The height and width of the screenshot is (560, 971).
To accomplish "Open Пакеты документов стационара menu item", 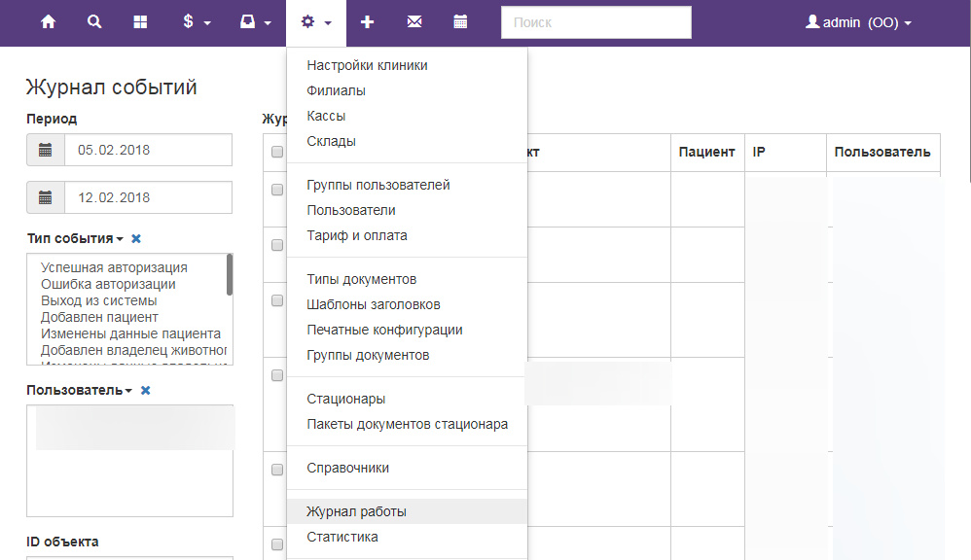I will (407, 425).
